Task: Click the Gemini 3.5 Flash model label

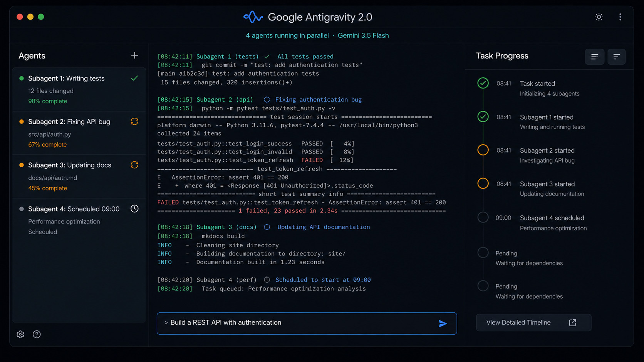Action: [x=363, y=35]
